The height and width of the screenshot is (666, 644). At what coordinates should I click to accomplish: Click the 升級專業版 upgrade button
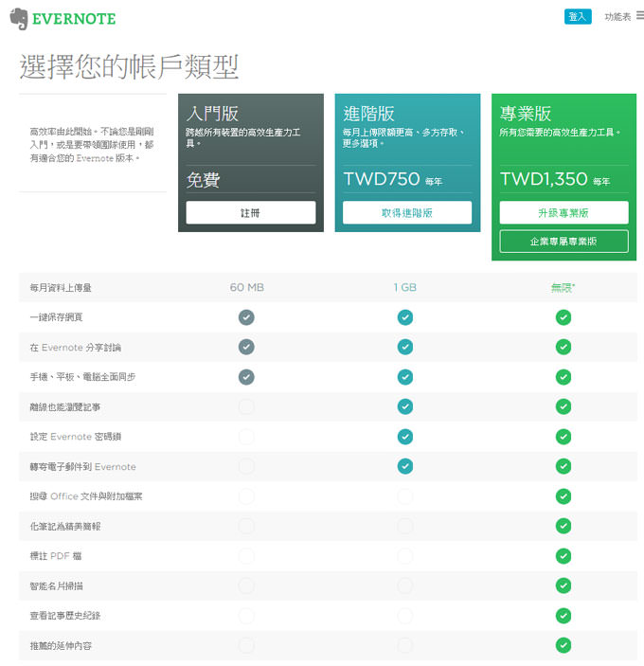click(563, 212)
